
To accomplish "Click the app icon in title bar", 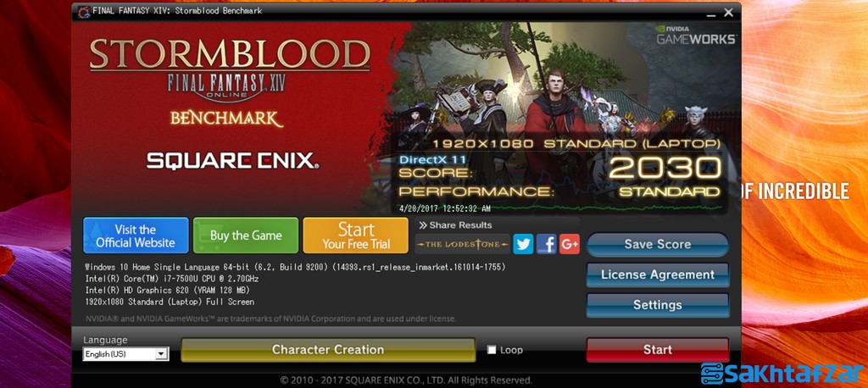I will pos(84,11).
